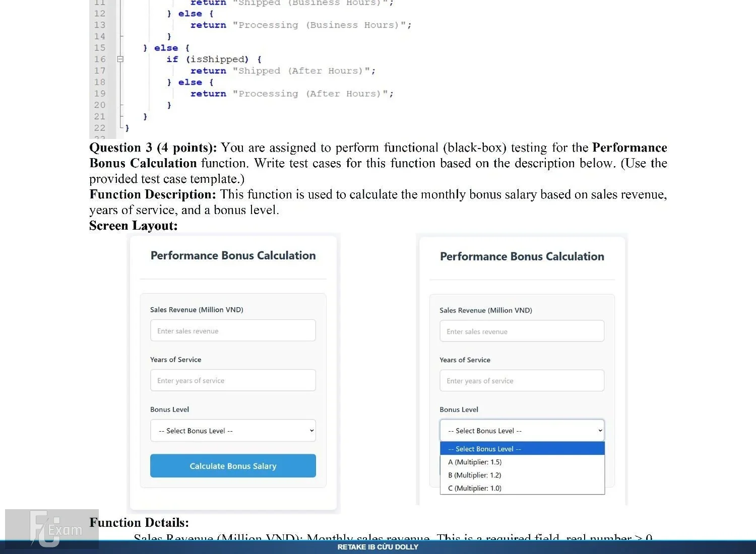Click Years of Service input in form with Calculate button
The image size is (756, 554).
point(233,380)
